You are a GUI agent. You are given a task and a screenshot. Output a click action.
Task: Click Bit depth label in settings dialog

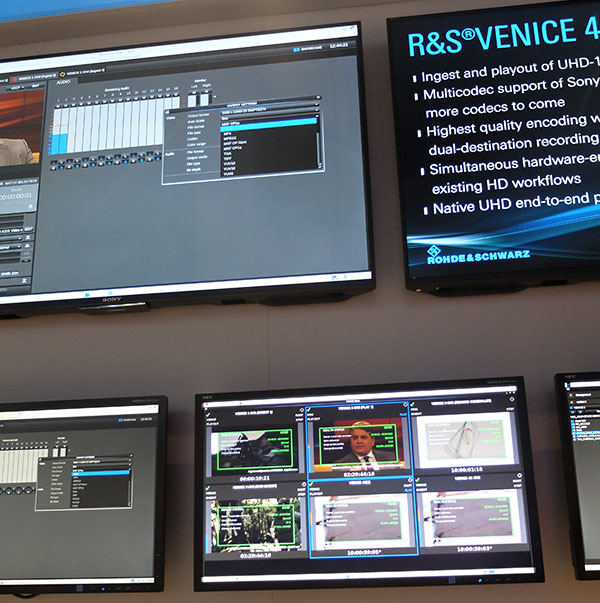click(194, 170)
